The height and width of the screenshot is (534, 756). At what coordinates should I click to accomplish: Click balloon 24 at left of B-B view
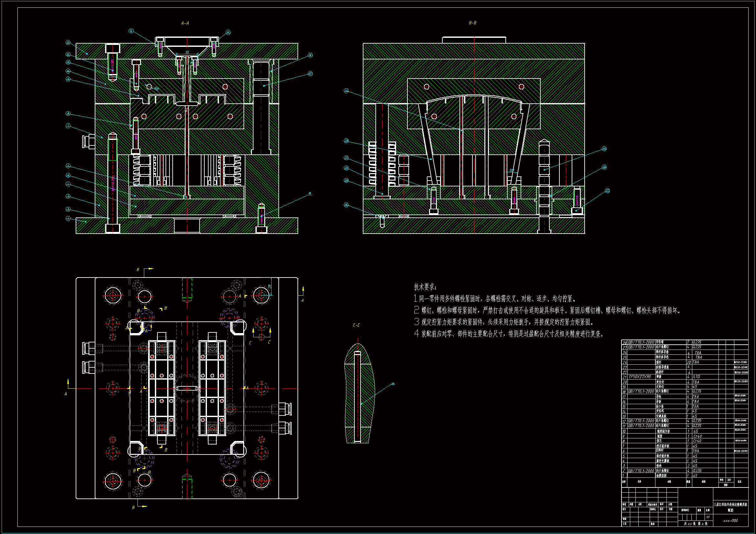point(346,91)
